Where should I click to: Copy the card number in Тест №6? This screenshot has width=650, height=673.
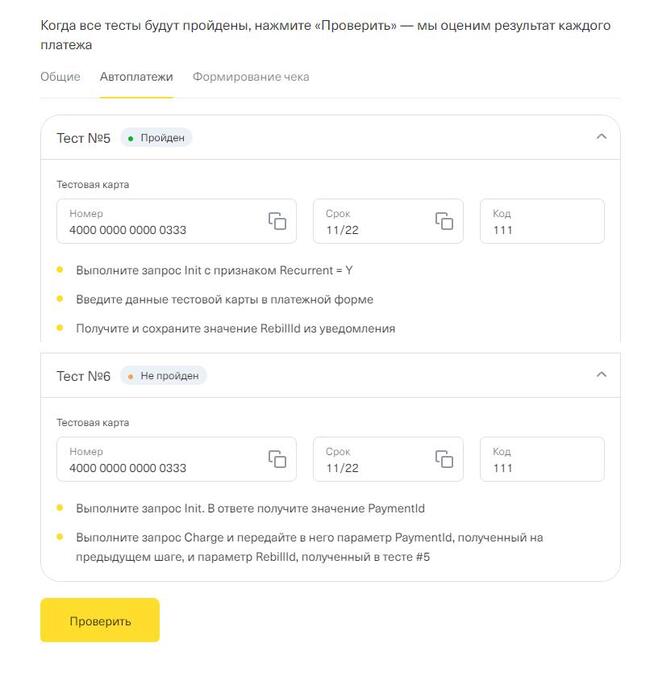tap(277, 459)
